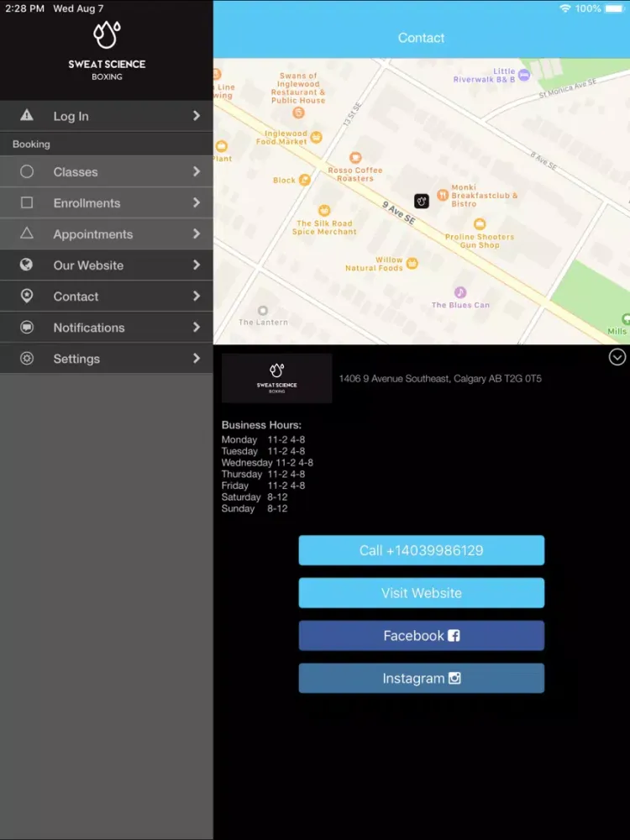The image size is (630, 840).
Task: Tap the Little Riverwalk B&B lodging icon
Action: 524,76
